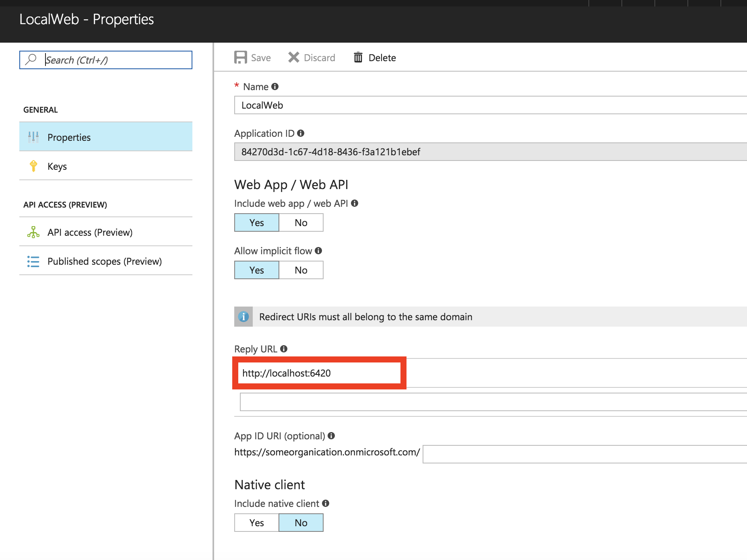The width and height of the screenshot is (747, 560).
Task: Open the Properties menu item
Action: pos(106,137)
